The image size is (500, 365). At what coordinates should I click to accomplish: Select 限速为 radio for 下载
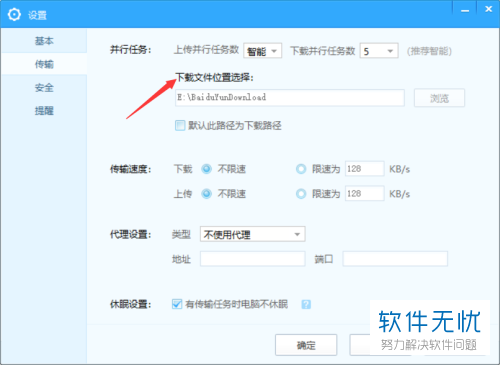301,169
